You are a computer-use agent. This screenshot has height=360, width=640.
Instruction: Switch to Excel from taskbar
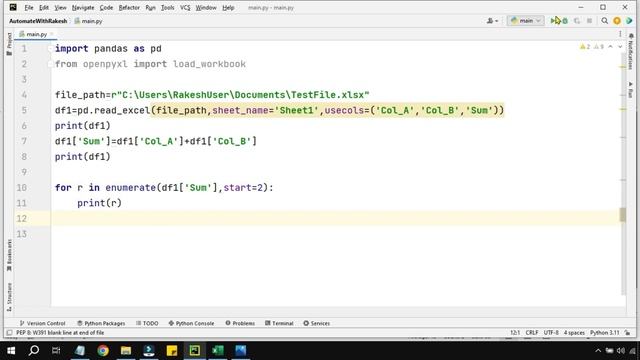point(218,351)
